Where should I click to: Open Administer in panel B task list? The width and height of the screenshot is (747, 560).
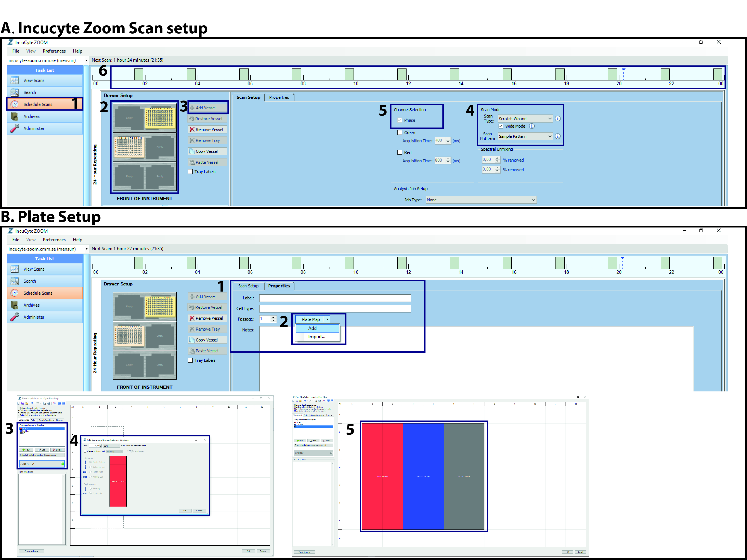click(44, 317)
